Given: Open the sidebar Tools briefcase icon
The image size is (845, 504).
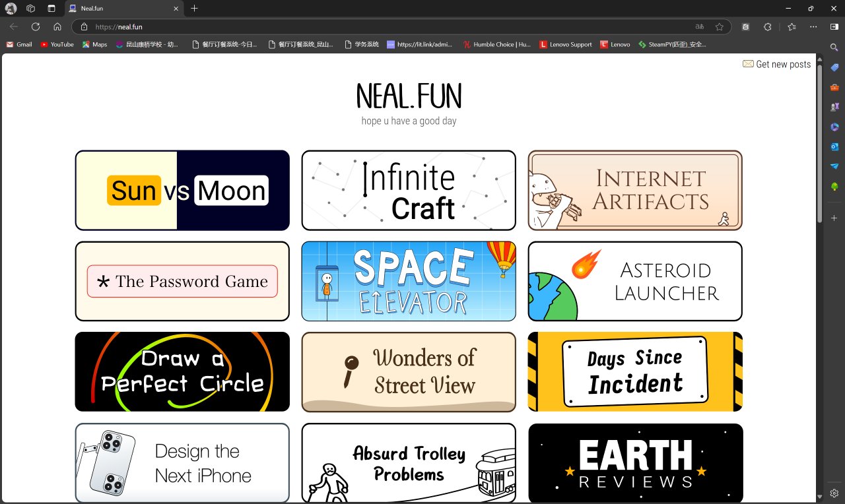Looking at the screenshot, I should coord(834,87).
